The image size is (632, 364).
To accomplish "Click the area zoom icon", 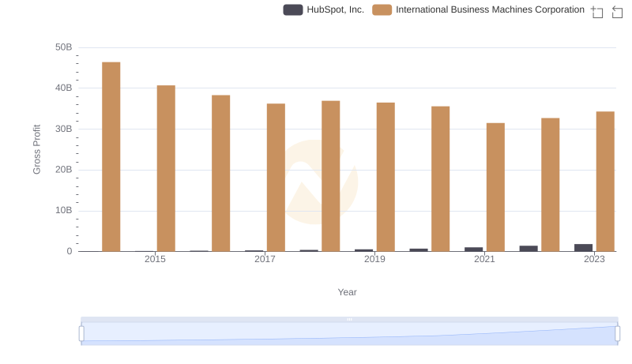I will 597,12.
